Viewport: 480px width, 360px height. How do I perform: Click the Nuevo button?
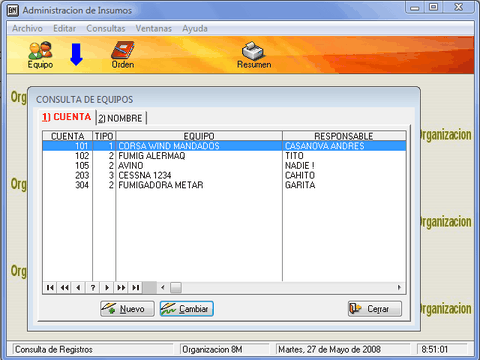click(x=127, y=309)
